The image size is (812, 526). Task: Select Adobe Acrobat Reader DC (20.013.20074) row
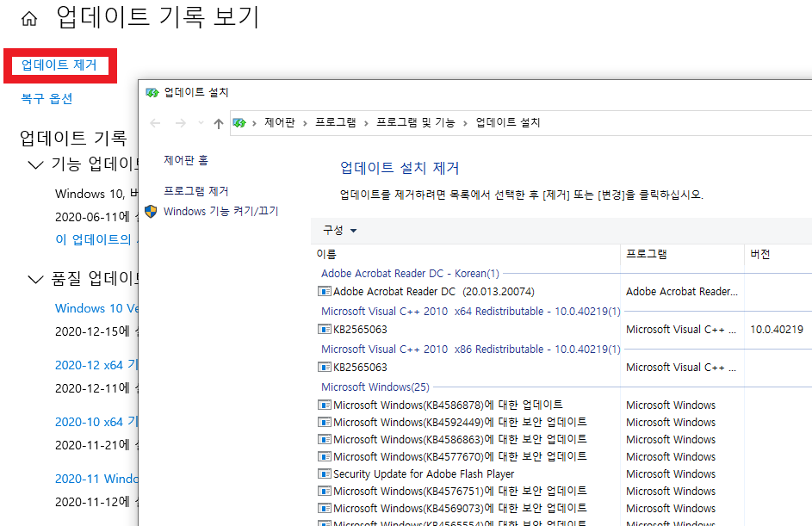pyautogui.click(x=434, y=292)
